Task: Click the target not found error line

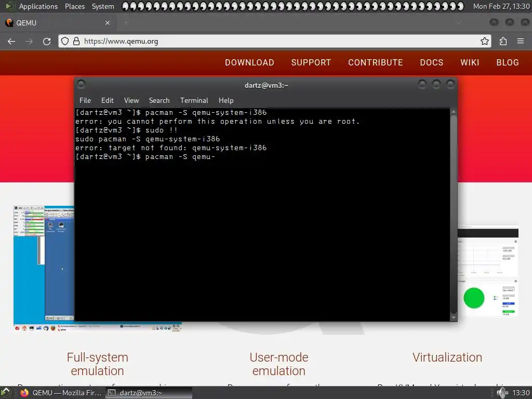Action: (171, 148)
